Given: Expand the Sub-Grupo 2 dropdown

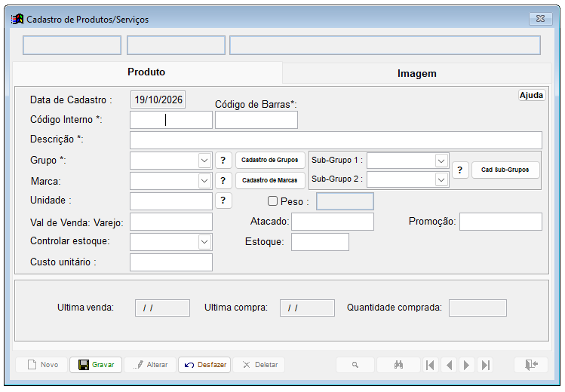Looking at the screenshot, I should (441, 179).
